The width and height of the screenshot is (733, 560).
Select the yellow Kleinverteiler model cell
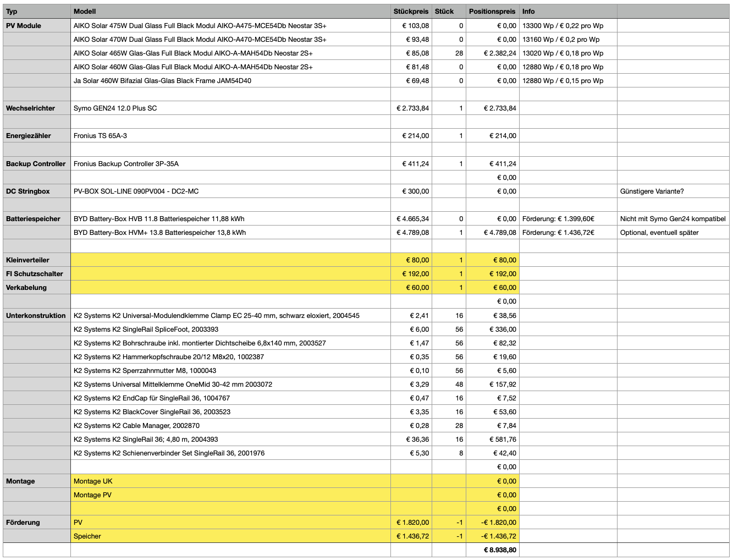[230, 260]
